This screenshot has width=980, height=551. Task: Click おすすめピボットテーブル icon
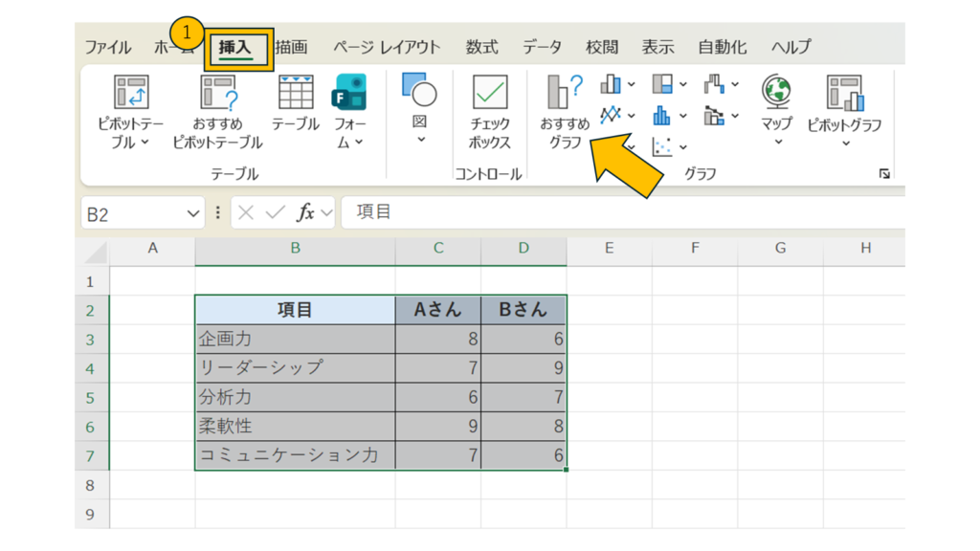tap(217, 94)
